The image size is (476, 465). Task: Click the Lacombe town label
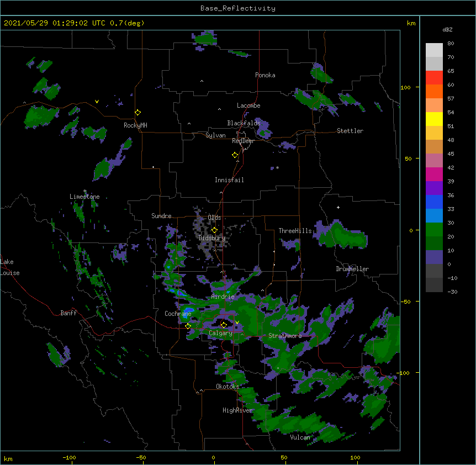pos(248,105)
